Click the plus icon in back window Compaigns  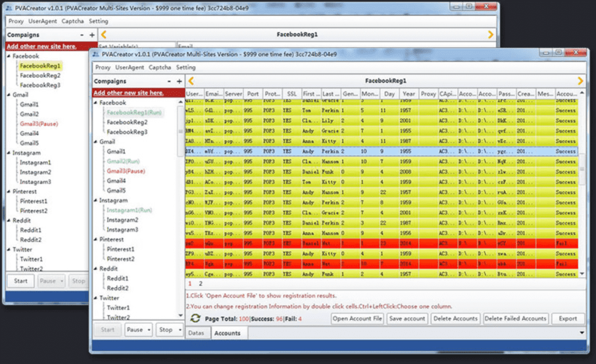pyautogui.click(x=92, y=35)
